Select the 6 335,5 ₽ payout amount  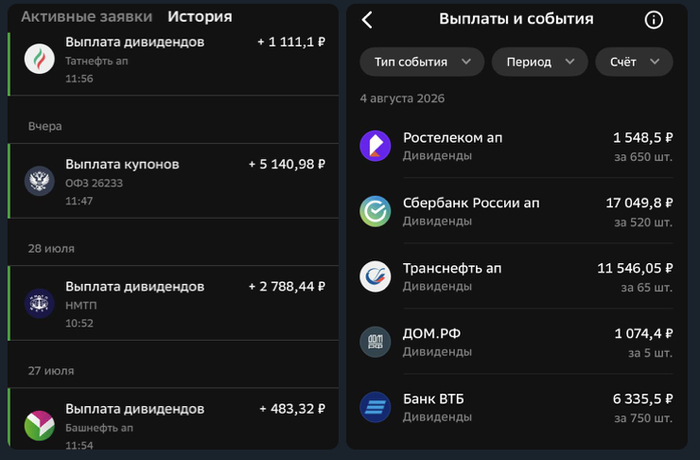pos(643,399)
